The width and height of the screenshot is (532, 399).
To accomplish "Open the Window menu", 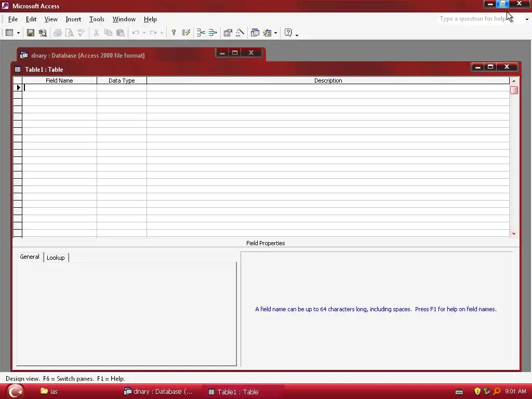I will [x=124, y=19].
